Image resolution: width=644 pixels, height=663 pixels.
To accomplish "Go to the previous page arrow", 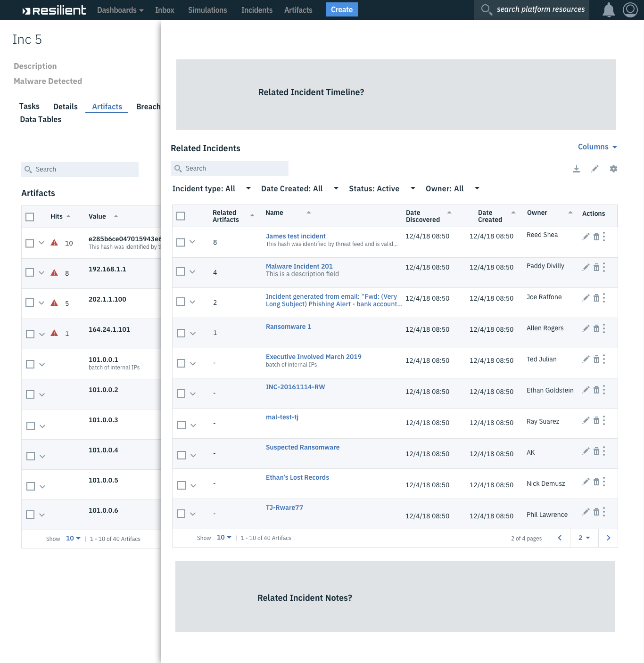I will 560,538.
